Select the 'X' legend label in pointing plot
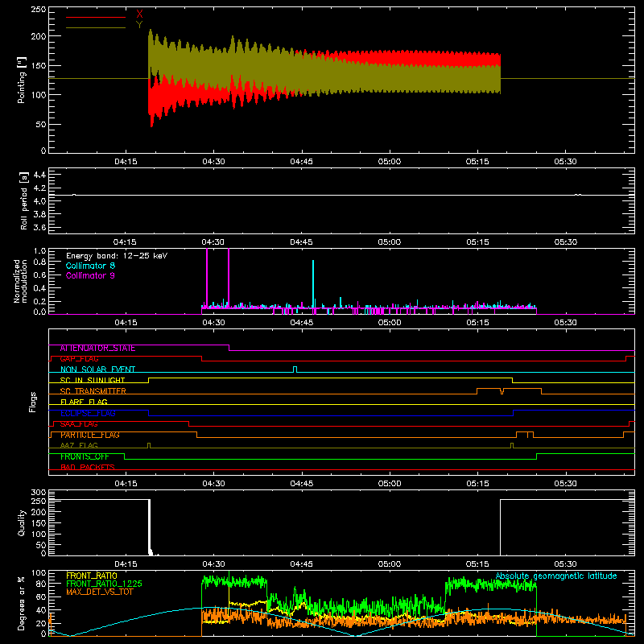Viewport: 644px width, 644px height. 139,14
